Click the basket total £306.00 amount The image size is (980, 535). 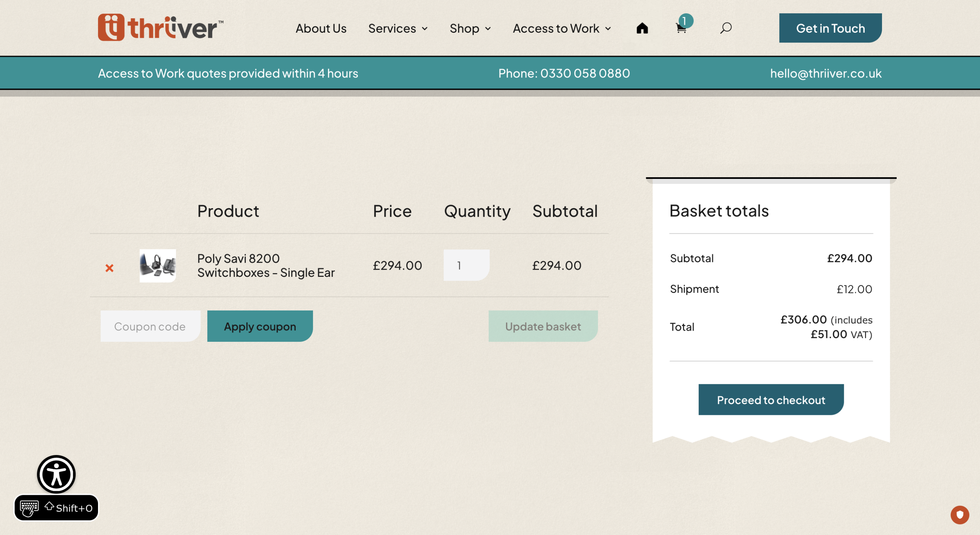pyautogui.click(x=803, y=319)
